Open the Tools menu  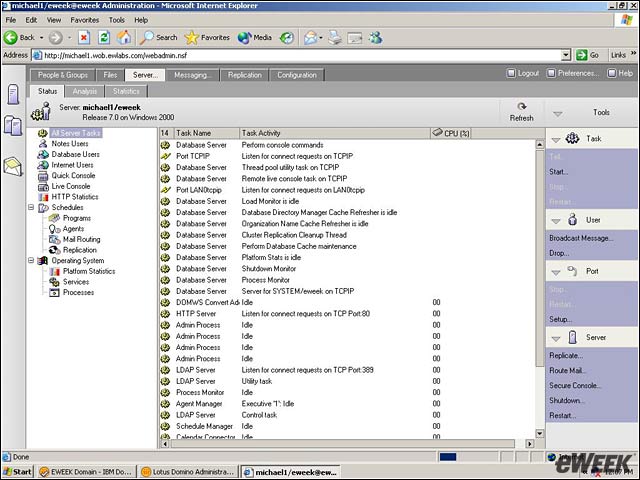pyautogui.click(x=116, y=20)
